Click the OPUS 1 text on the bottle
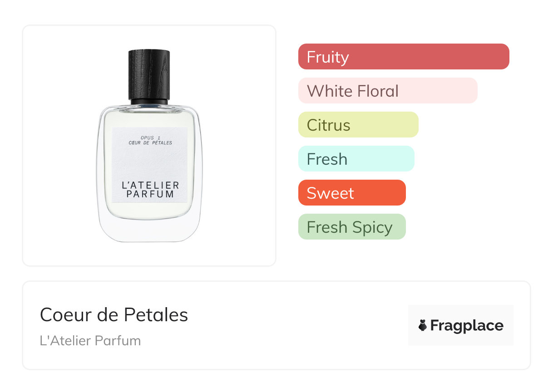This screenshot has width=553, height=392. click(x=149, y=137)
